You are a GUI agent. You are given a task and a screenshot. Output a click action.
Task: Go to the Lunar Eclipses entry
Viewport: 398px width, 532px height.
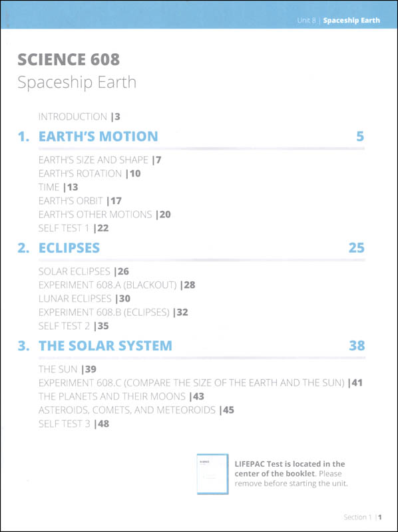[x=85, y=299]
